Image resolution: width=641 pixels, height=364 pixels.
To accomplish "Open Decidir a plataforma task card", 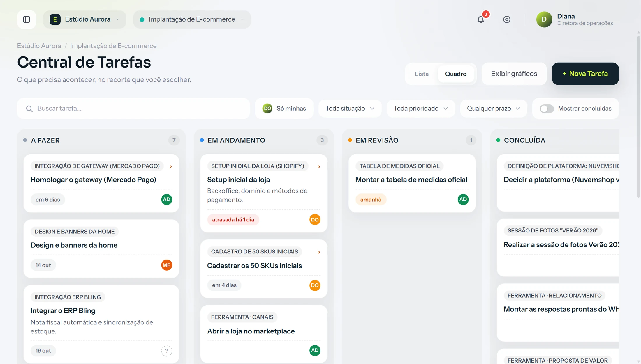I will click(558, 183).
